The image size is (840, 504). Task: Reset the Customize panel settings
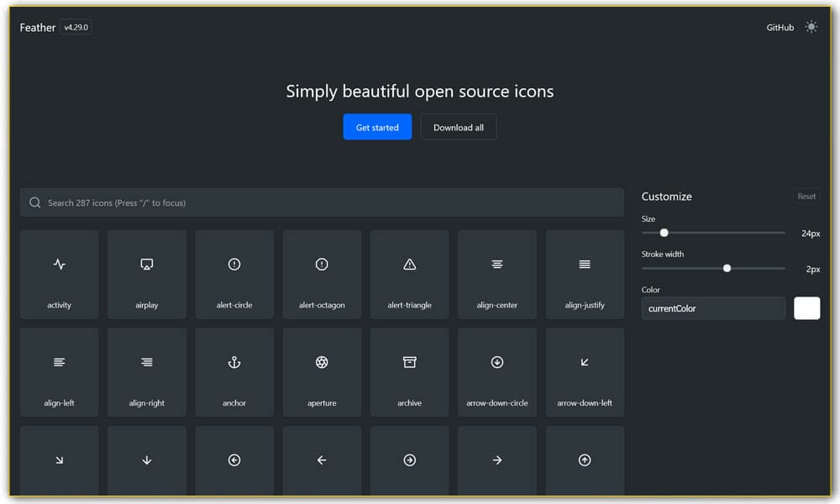806,196
